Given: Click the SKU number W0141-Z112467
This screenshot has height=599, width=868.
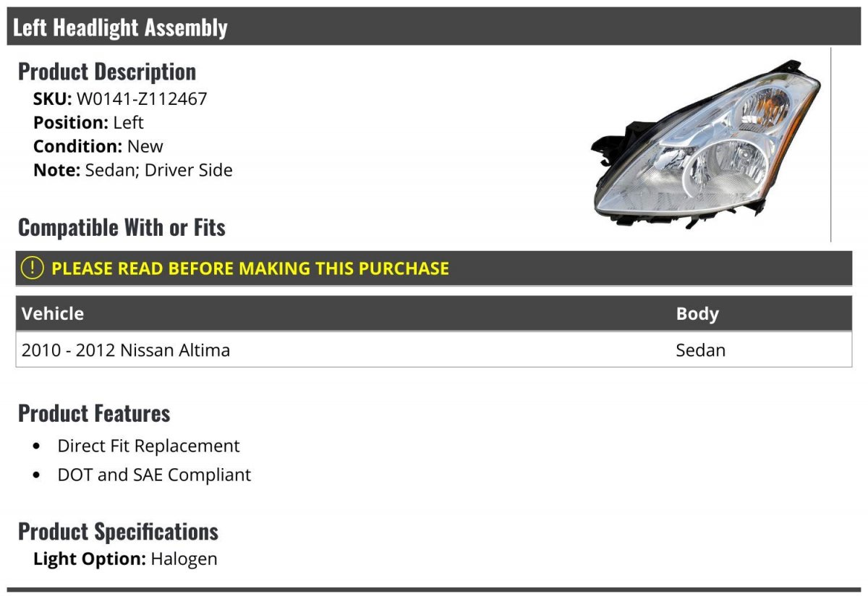Looking at the screenshot, I should [142, 98].
